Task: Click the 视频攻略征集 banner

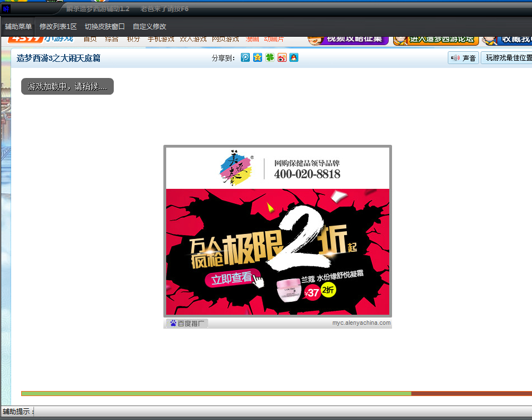Action: (x=348, y=40)
